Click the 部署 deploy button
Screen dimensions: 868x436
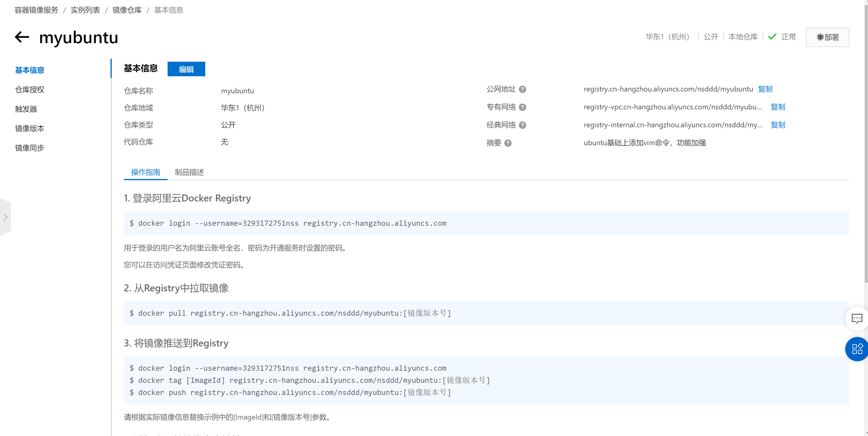click(x=827, y=37)
